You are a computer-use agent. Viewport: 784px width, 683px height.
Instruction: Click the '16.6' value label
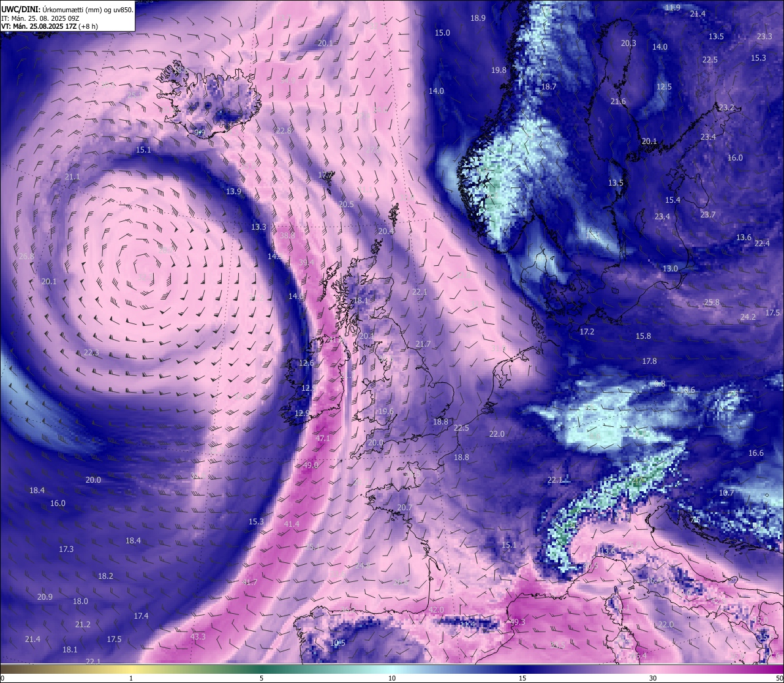756,453
